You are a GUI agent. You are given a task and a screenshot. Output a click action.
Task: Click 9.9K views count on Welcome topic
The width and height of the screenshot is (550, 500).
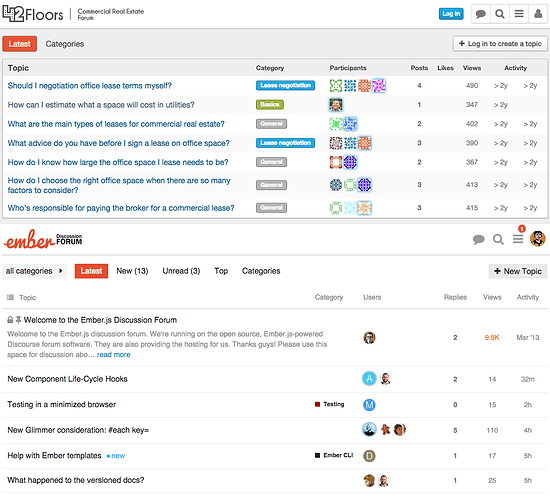pyautogui.click(x=492, y=338)
